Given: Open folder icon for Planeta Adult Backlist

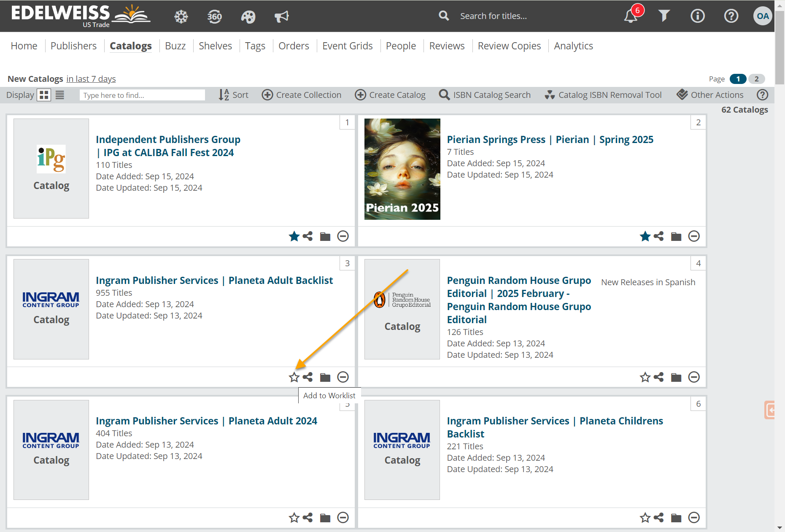Looking at the screenshot, I should pos(325,377).
